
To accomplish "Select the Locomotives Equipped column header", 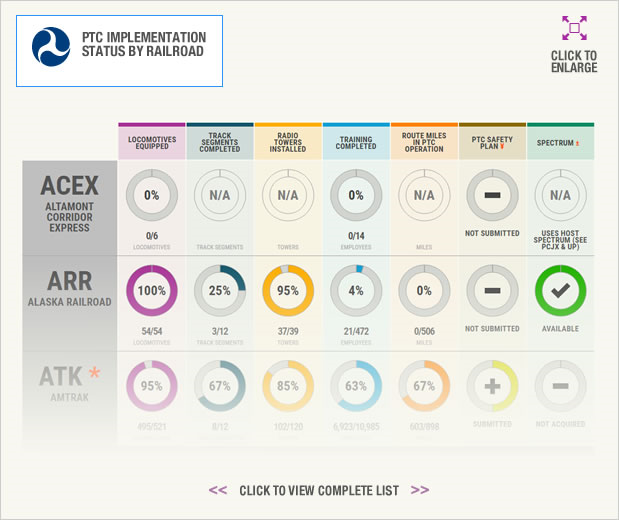I will click(x=152, y=141).
